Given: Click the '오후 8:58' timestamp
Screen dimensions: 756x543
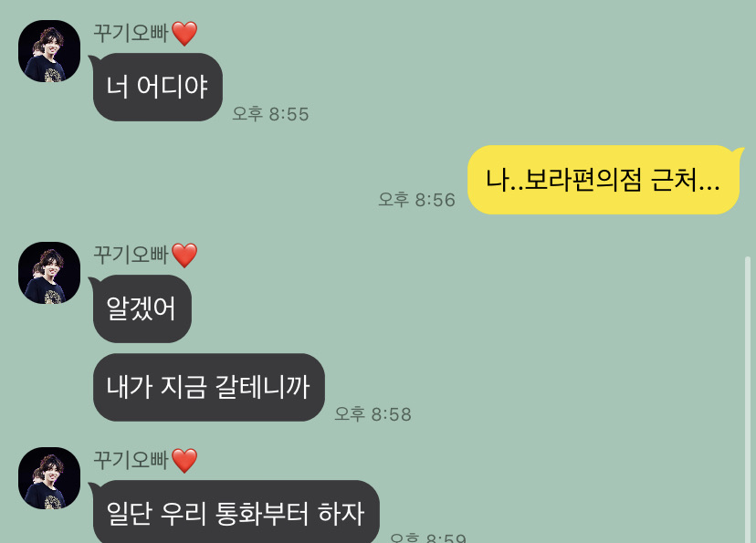Looking at the screenshot, I should [373, 414].
